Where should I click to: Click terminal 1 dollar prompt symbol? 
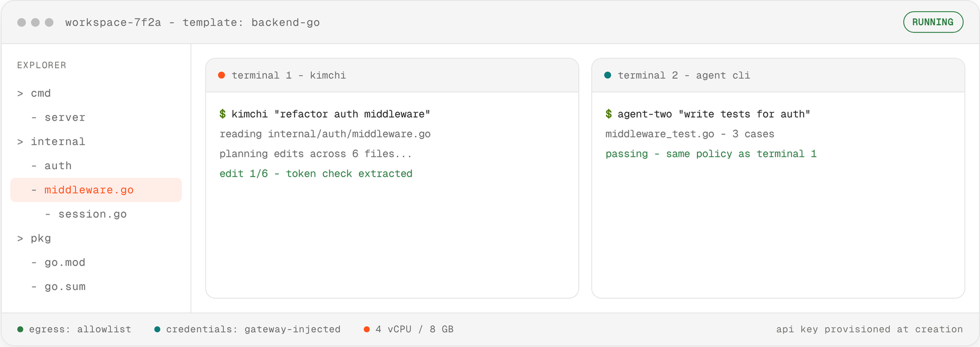click(x=222, y=114)
